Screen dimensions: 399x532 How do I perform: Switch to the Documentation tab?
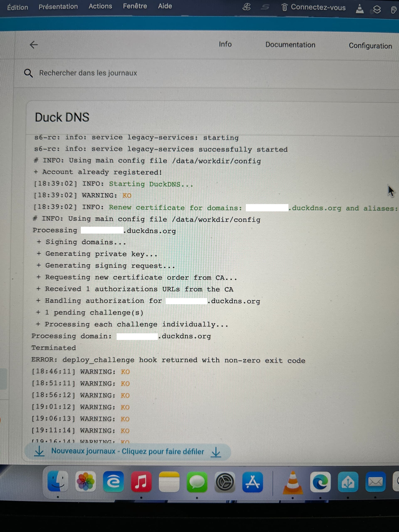[x=290, y=45]
